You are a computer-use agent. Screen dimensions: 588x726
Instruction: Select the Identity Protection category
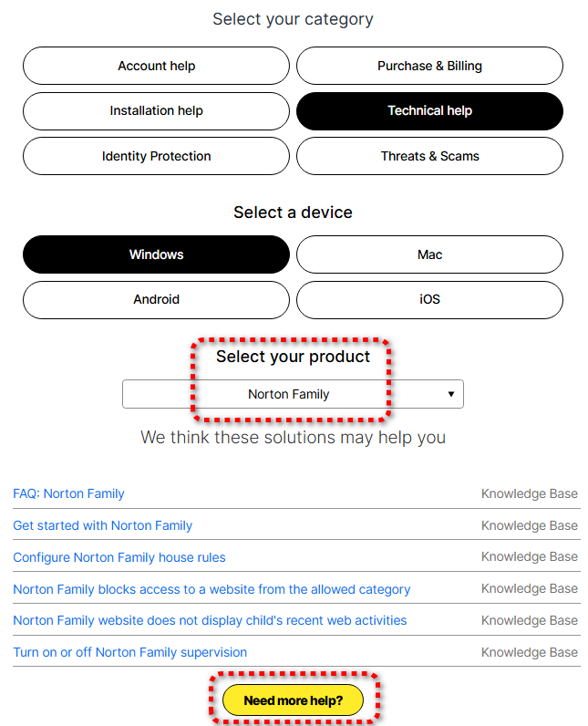coord(156,156)
